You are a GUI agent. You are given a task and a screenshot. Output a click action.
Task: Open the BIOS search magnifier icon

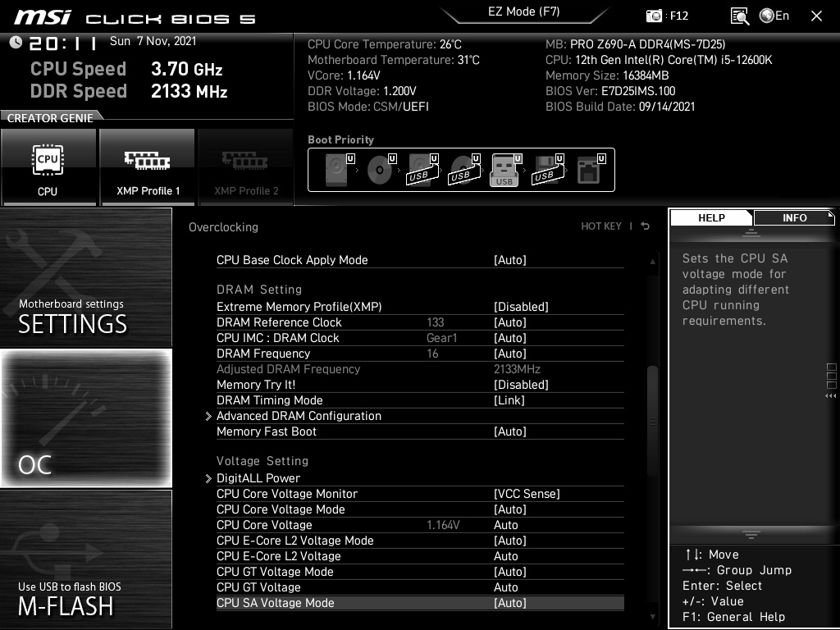(739, 16)
